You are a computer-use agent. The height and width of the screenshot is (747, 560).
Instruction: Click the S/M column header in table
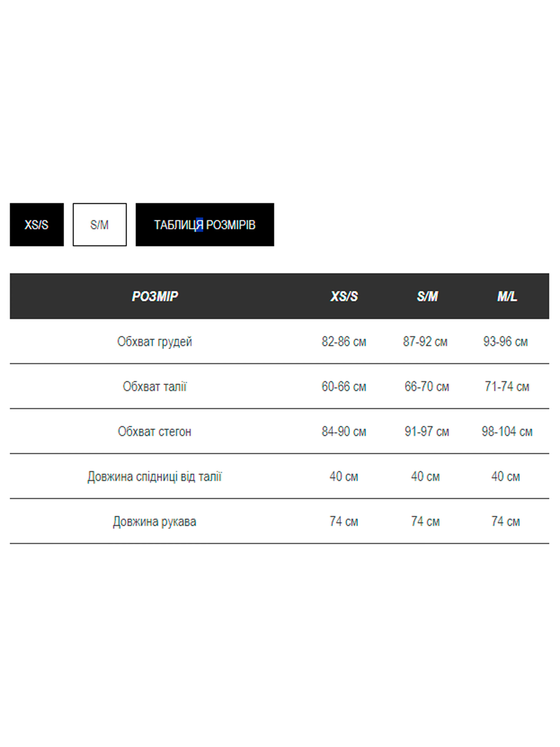point(427,296)
